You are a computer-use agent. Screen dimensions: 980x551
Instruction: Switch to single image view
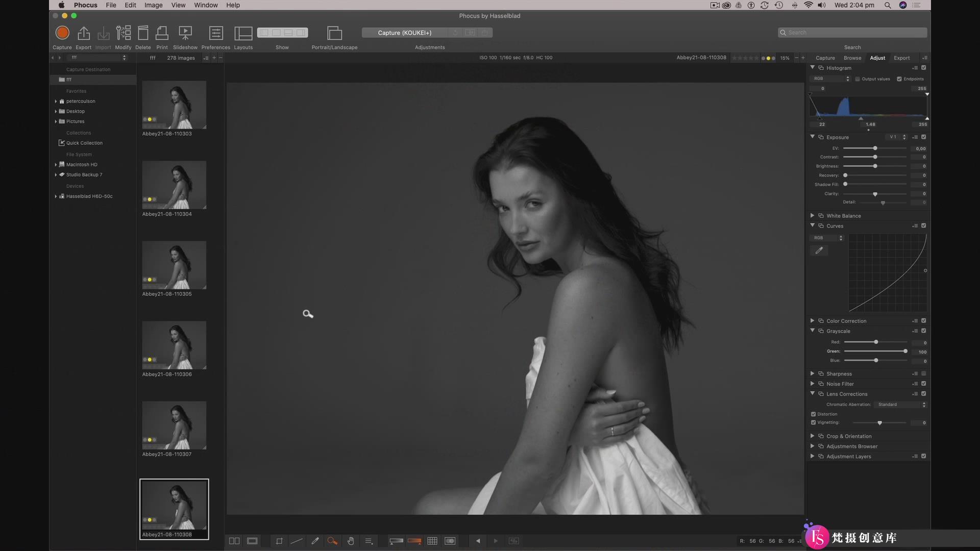click(252, 541)
